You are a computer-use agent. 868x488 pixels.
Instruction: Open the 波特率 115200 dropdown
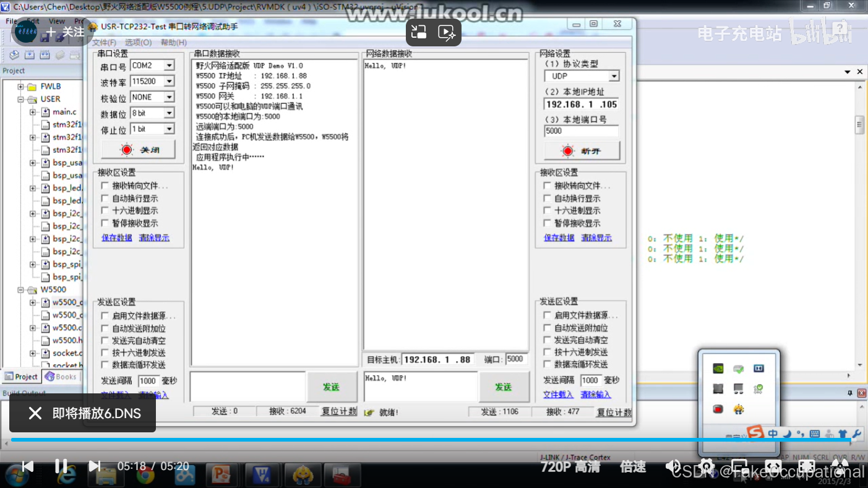click(169, 82)
